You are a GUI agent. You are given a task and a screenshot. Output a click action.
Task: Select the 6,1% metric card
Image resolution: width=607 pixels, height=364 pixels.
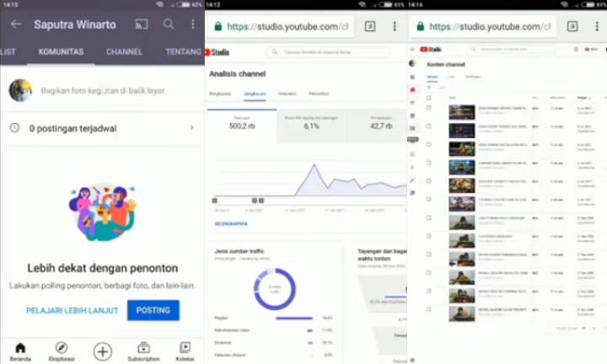[x=311, y=126]
